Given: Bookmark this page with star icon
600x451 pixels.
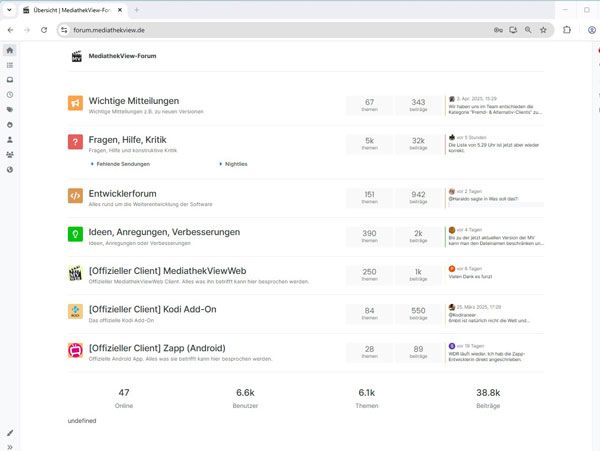Looking at the screenshot, I should 543,30.
